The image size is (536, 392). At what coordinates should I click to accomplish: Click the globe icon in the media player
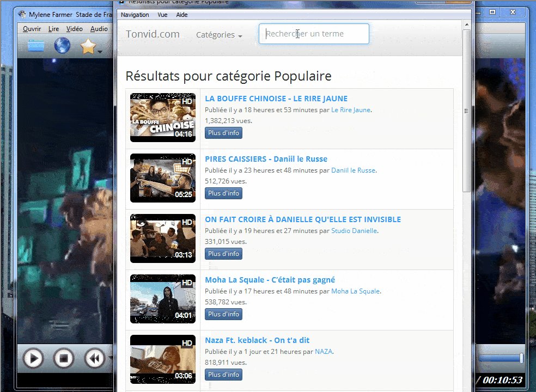(62, 45)
